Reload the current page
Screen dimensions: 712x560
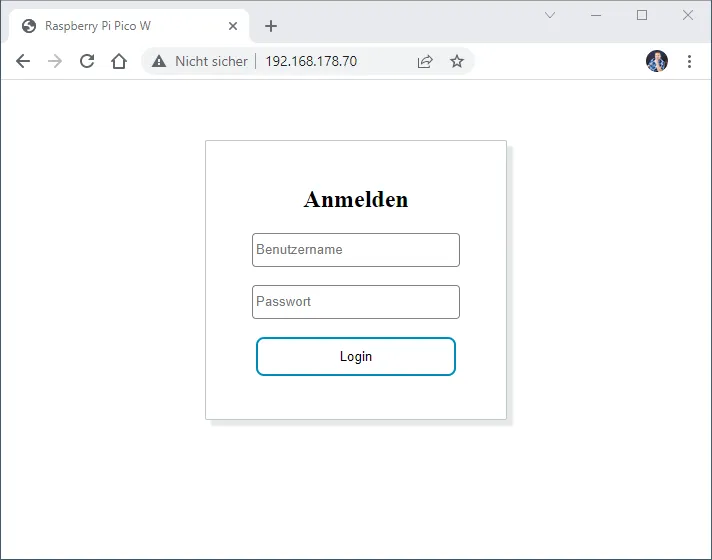(87, 61)
